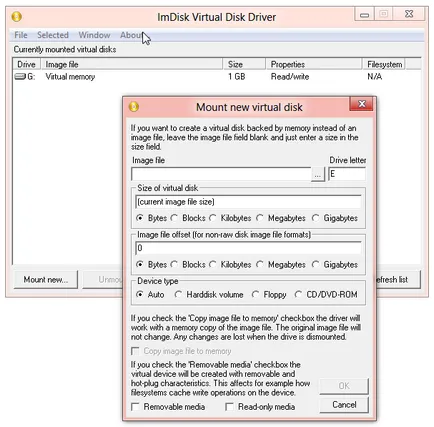
Task: Click the Mount new... button
Action: [x=46, y=279]
